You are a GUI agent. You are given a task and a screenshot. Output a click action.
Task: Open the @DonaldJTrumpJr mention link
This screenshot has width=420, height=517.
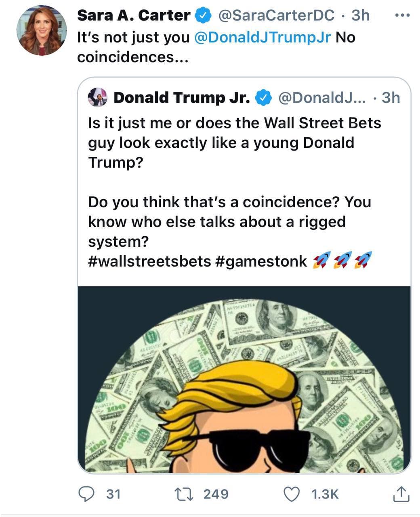tap(262, 37)
